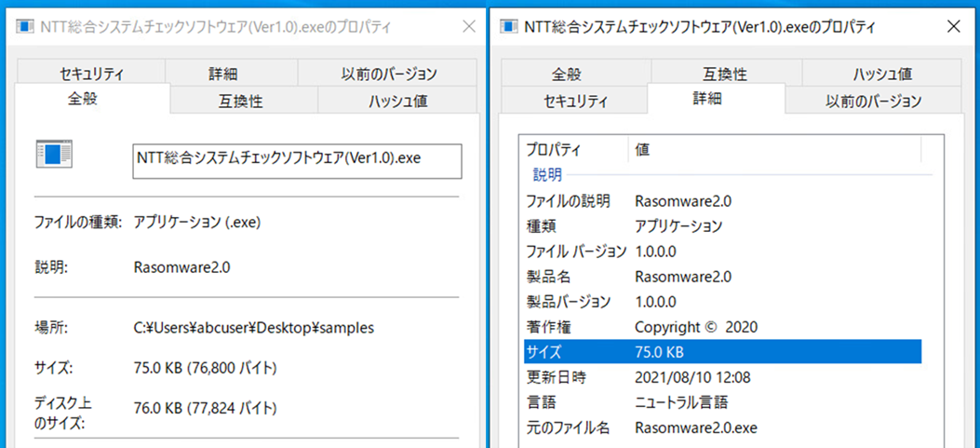Select the 元のファイル名 property row
The height and width of the screenshot is (448, 980).
click(x=723, y=428)
